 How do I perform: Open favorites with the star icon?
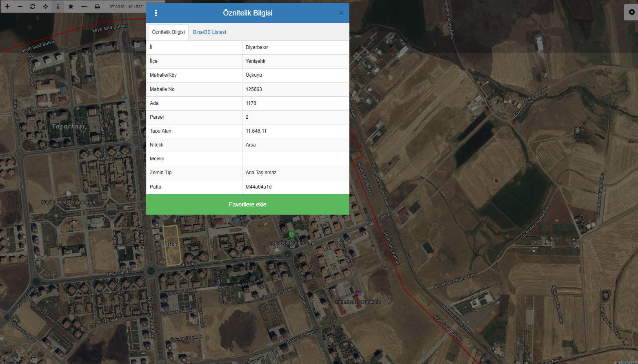(x=71, y=7)
